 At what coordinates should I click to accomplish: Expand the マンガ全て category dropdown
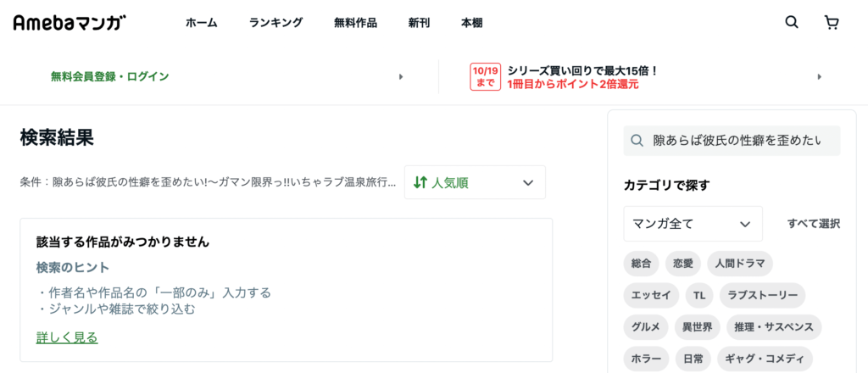point(693,224)
